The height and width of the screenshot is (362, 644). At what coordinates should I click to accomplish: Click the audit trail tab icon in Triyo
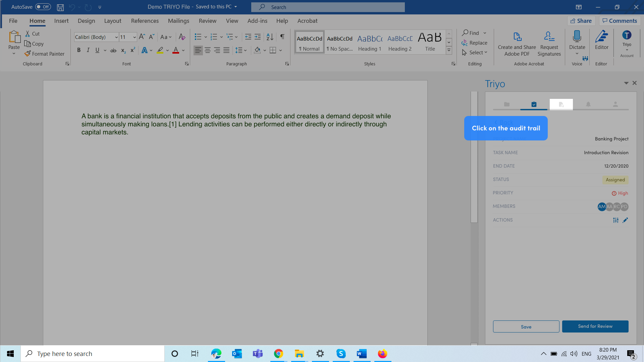click(x=561, y=105)
